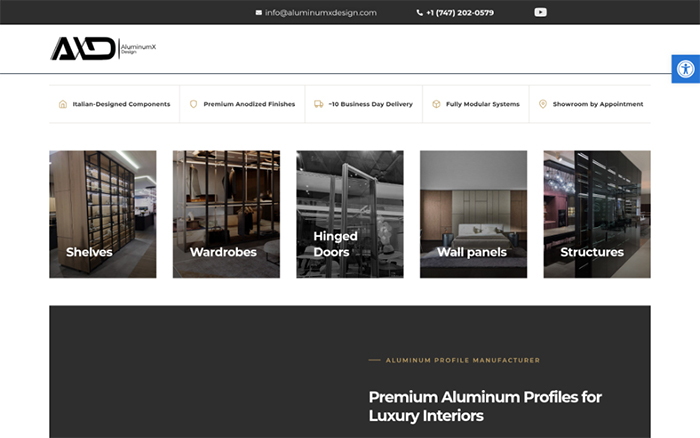Open the Structures category card

click(597, 214)
